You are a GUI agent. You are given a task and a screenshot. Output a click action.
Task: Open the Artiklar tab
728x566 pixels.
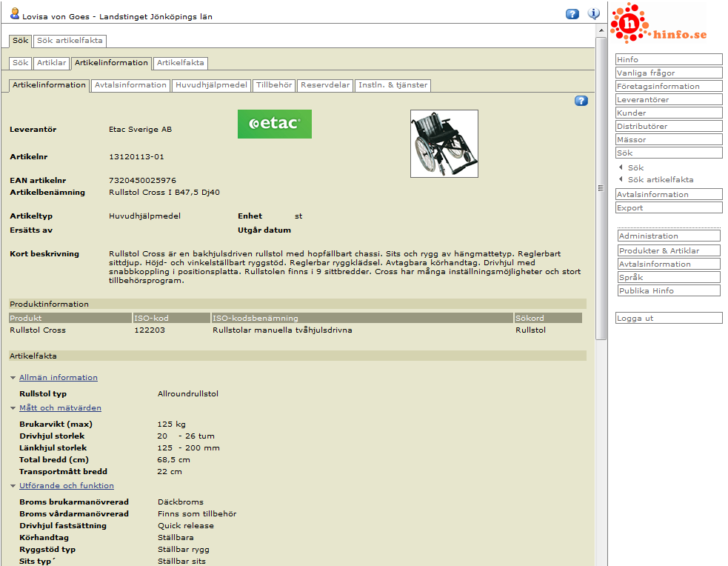coord(52,63)
